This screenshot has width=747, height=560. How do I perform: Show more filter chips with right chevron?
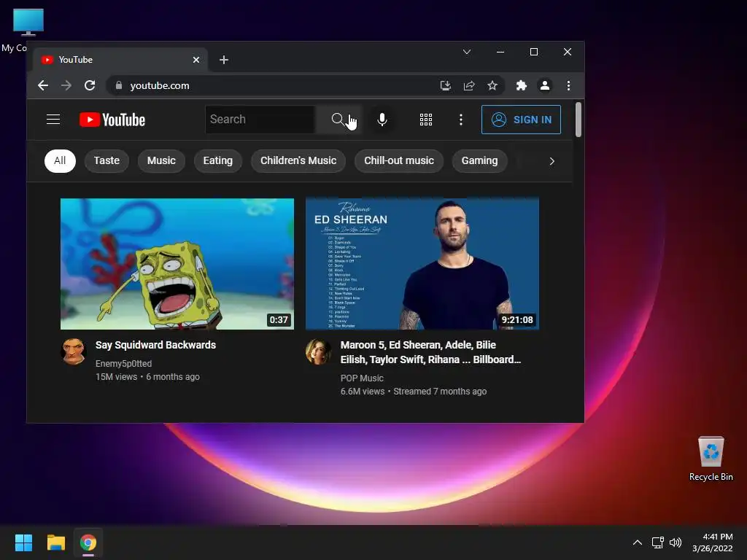coord(551,161)
